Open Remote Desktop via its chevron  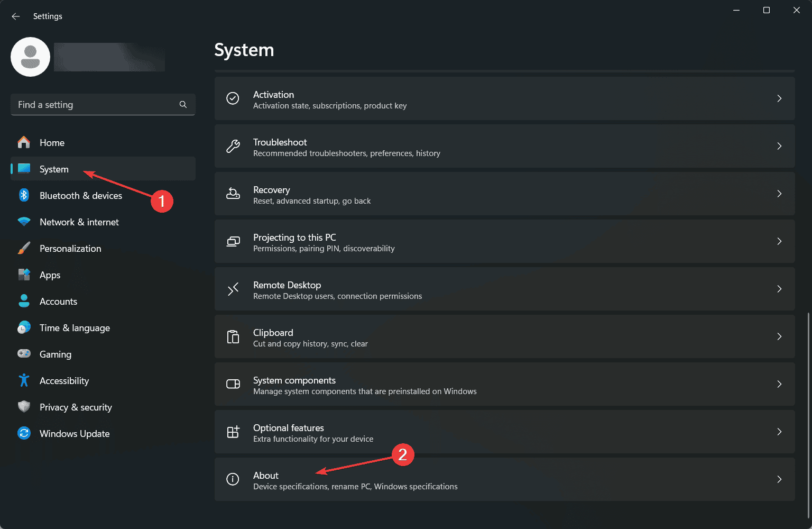point(779,289)
